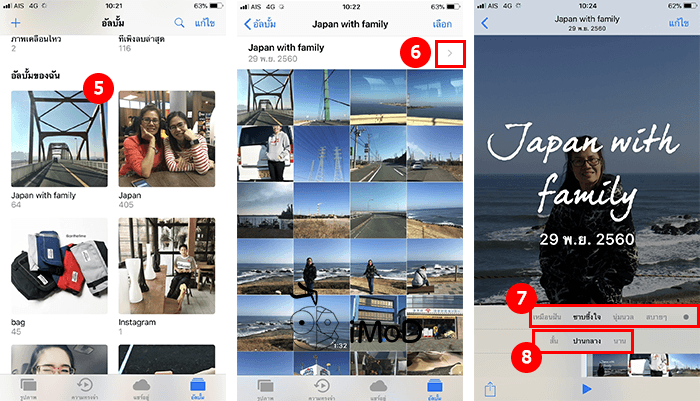This screenshot has width=700, height=401.
Task: Open Shared cloud tab in album view screen
Action: point(378,388)
